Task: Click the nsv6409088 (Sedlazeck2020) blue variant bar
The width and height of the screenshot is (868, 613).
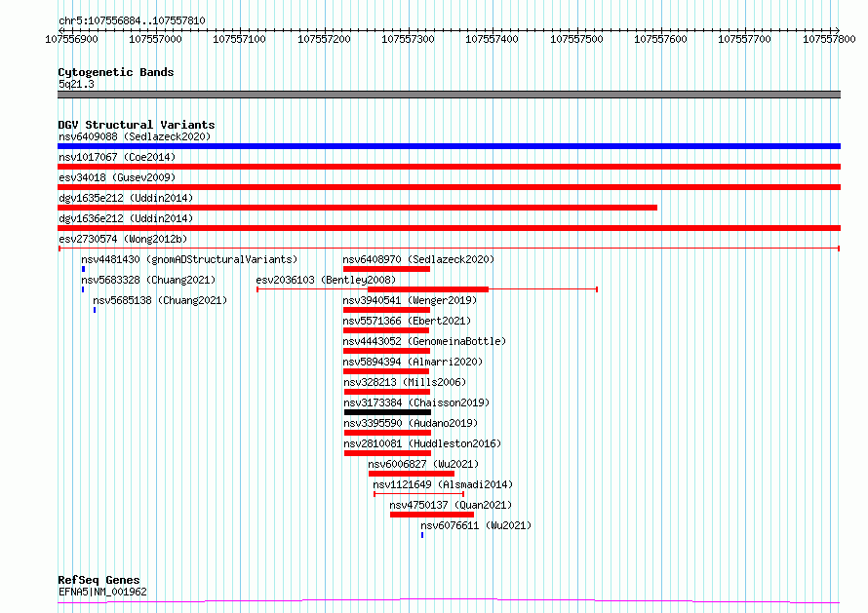Action: point(449,146)
